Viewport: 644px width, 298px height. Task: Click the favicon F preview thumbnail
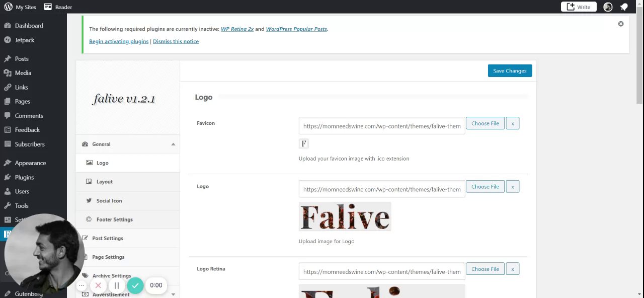[x=304, y=144]
